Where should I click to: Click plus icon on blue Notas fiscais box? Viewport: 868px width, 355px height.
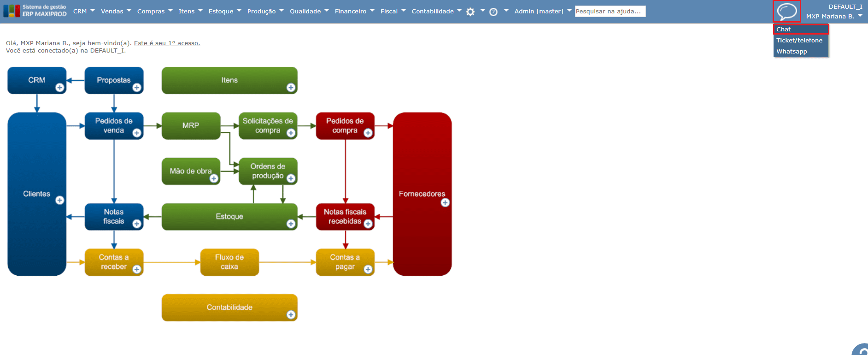(137, 224)
